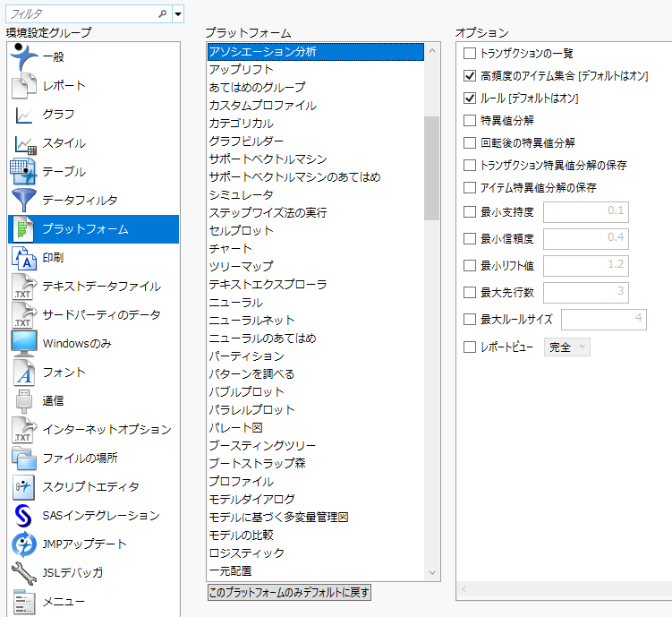Select the 印刷 print icon
Screen dimensions: 672x617
point(23,258)
